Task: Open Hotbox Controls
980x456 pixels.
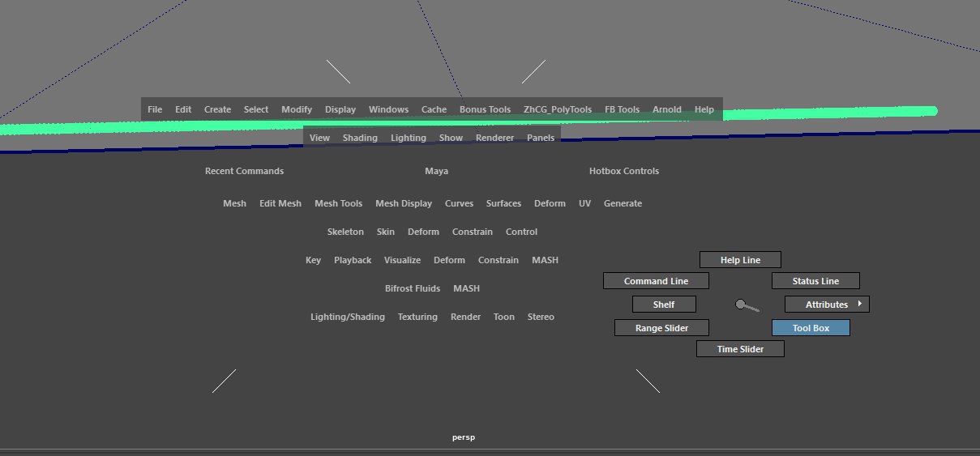Action: point(624,171)
